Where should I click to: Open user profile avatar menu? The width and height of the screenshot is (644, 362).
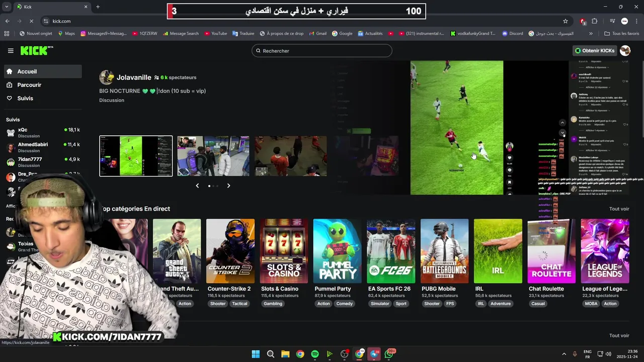(x=625, y=51)
